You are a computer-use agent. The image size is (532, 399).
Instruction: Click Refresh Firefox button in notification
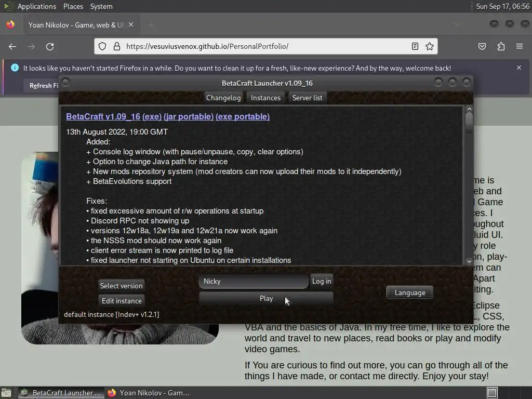(x=42, y=86)
